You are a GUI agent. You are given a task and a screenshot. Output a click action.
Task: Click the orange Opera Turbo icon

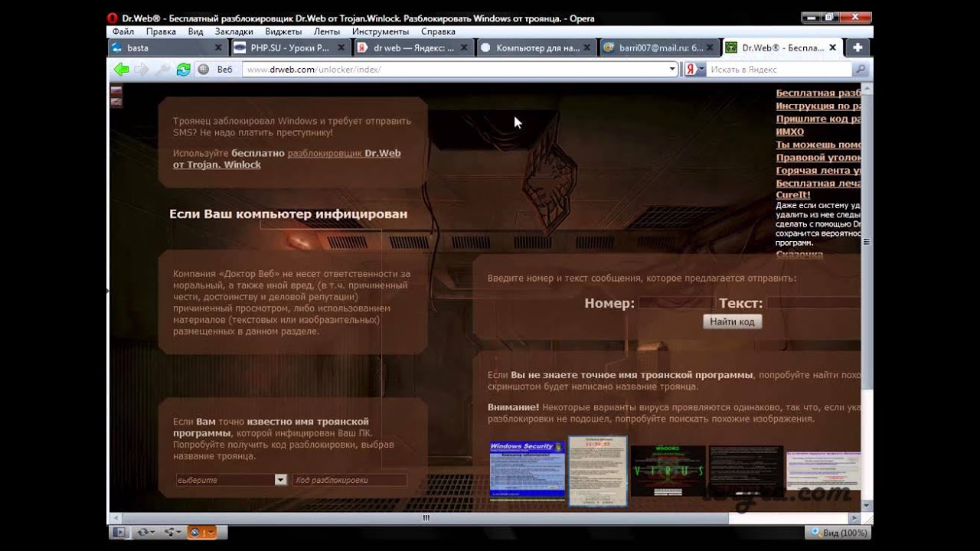(x=202, y=532)
